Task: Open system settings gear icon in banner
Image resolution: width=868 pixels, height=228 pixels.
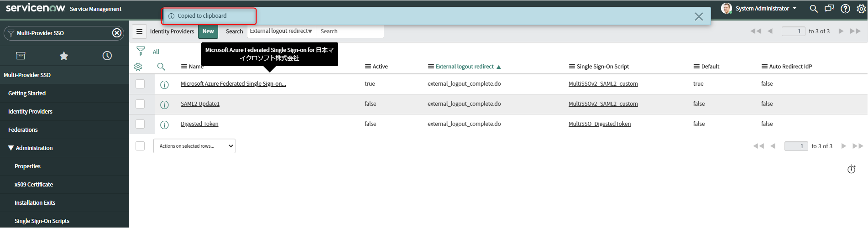Action: pyautogui.click(x=861, y=9)
